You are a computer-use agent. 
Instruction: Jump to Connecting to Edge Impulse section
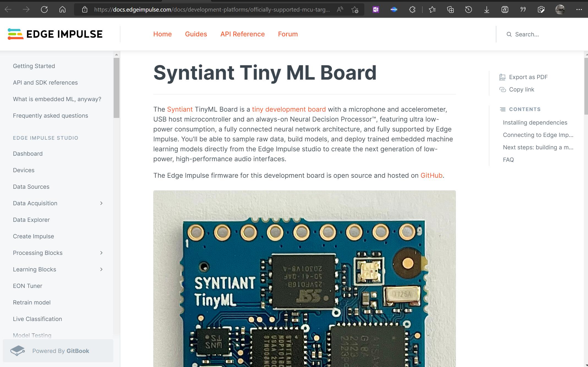pos(538,135)
